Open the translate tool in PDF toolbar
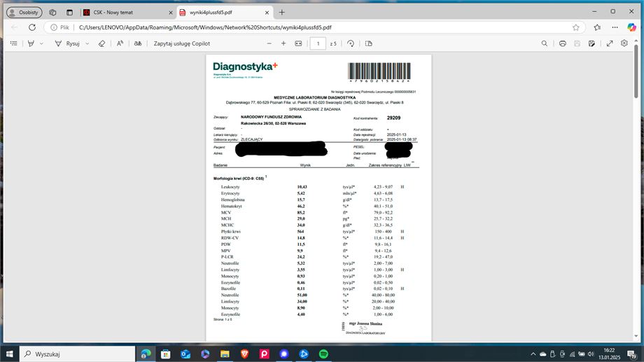Screen dimensions: 644x362 tap(138, 43)
